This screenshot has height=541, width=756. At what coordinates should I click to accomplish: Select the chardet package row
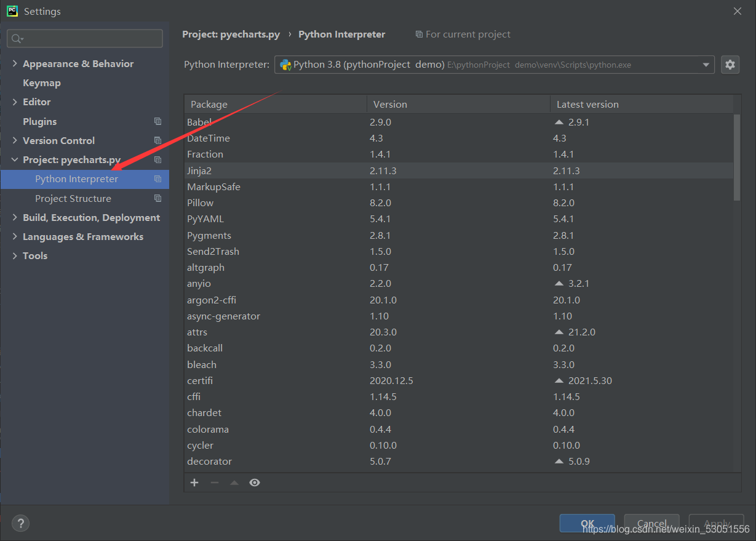click(x=459, y=412)
